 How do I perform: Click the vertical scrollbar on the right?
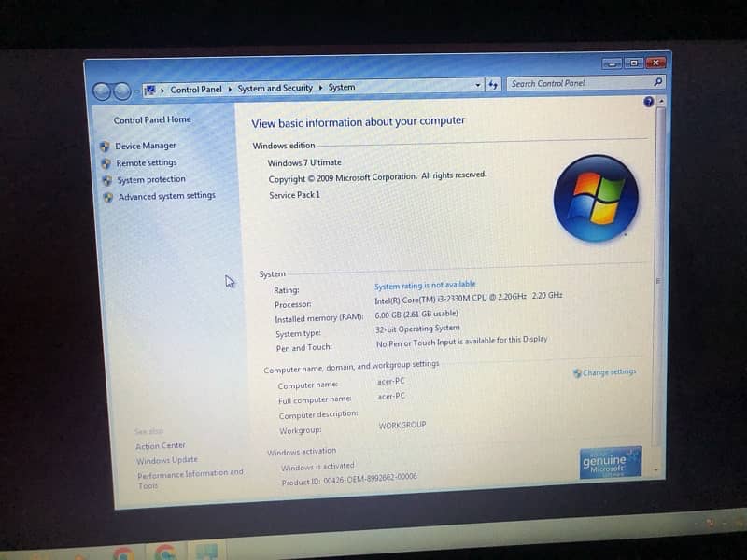click(x=661, y=280)
